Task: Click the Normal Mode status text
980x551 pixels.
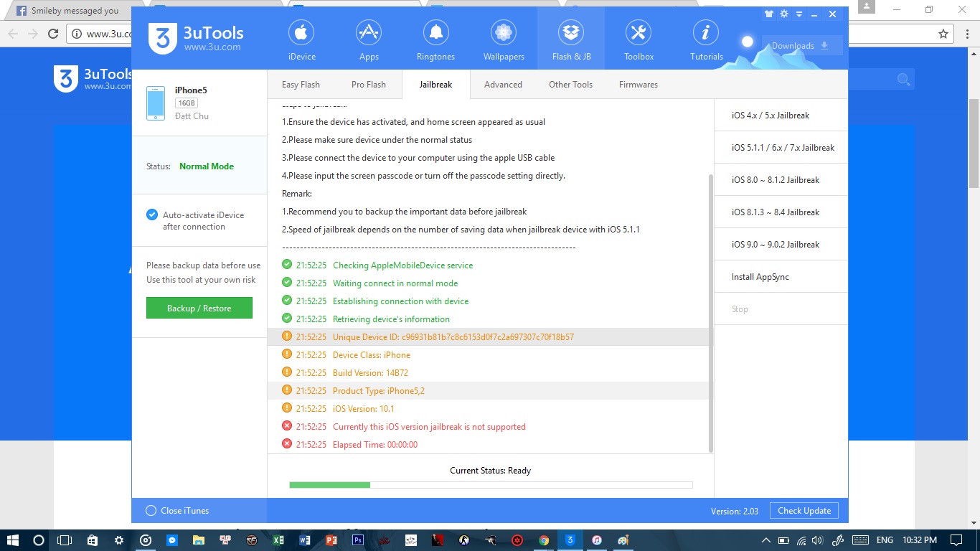Action: coord(207,166)
